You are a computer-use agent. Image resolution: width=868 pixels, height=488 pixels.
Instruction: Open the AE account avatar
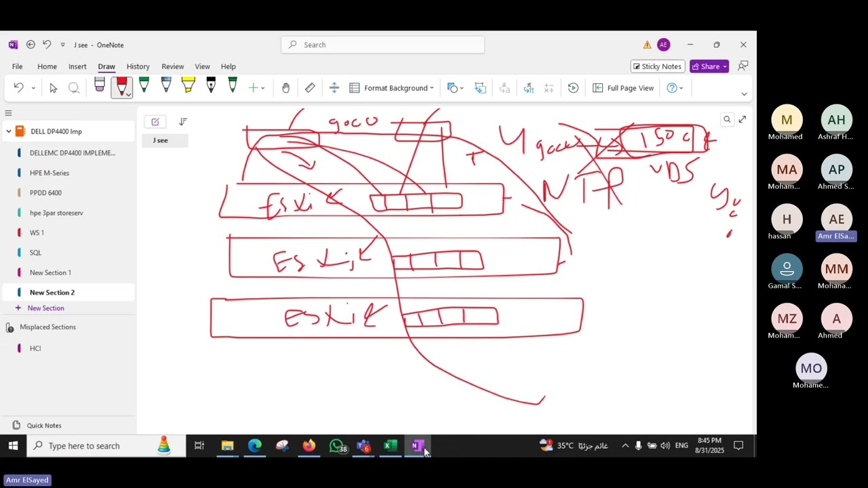pos(663,45)
